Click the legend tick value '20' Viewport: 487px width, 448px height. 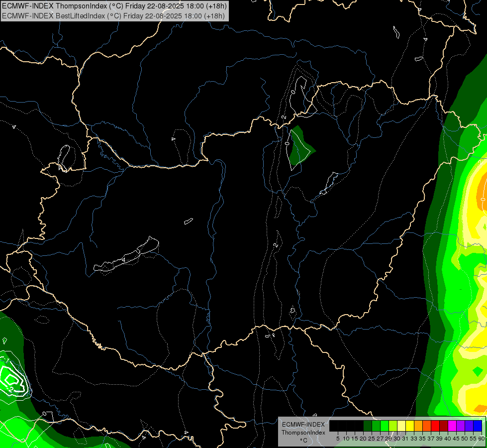(x=364, y=439)
